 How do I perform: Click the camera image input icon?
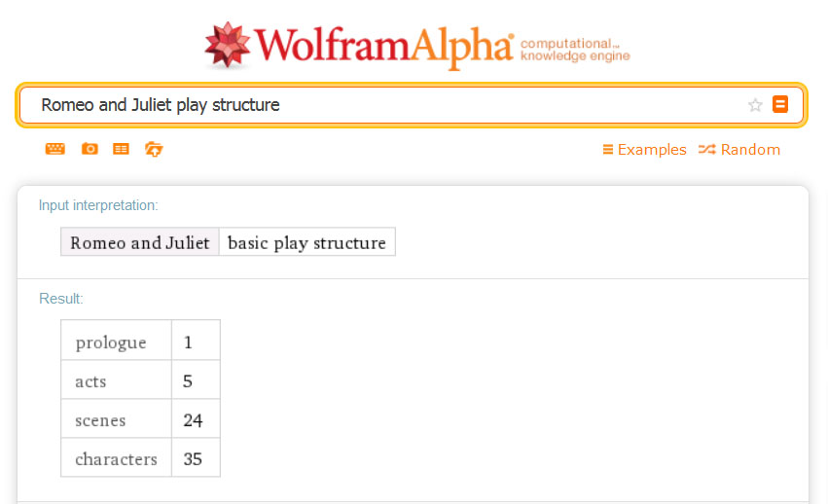pyautogui.click(x=90, y=149)
